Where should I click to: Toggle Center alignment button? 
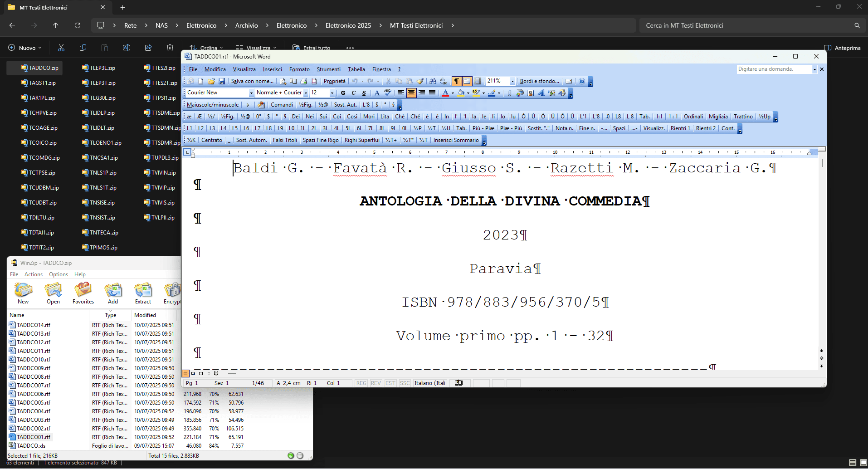coord(411,93)
